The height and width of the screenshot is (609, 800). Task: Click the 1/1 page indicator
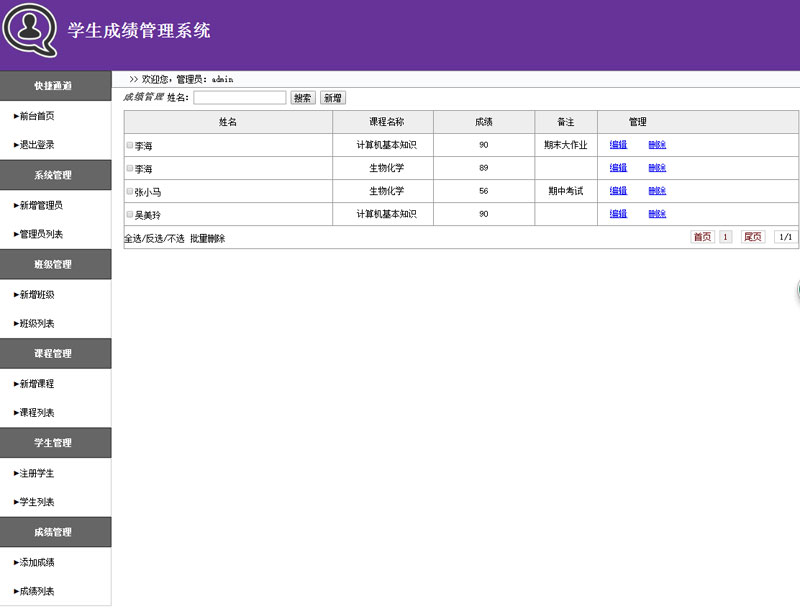(786, 237)
